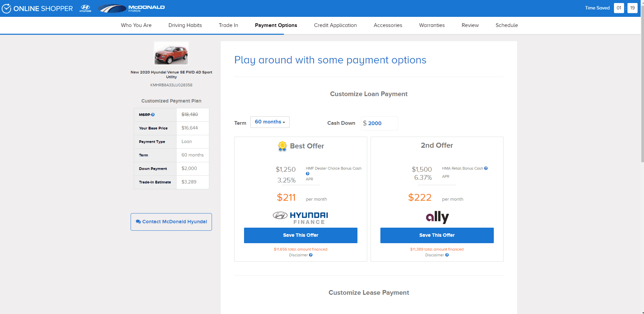Click the Customize Lease Payment heading
The height and width of the screenshot is (314, 644).
coord(369,293)
